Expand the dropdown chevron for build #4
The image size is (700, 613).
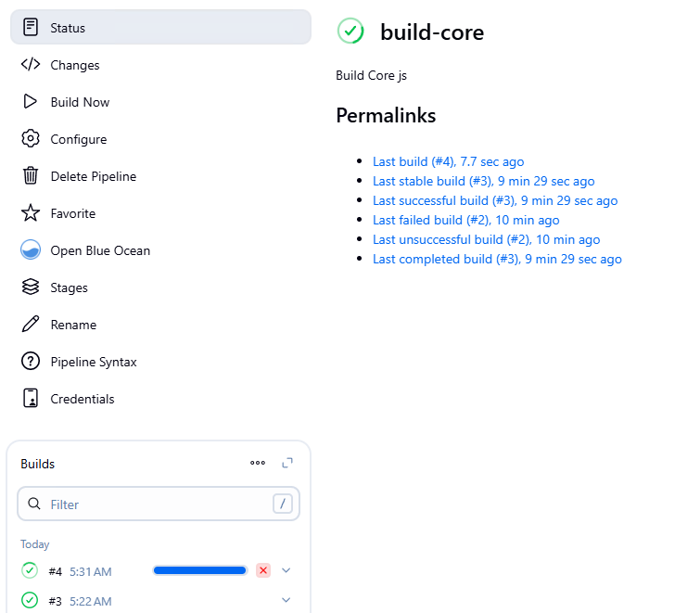pyautogui.click(x=286, y=570)
